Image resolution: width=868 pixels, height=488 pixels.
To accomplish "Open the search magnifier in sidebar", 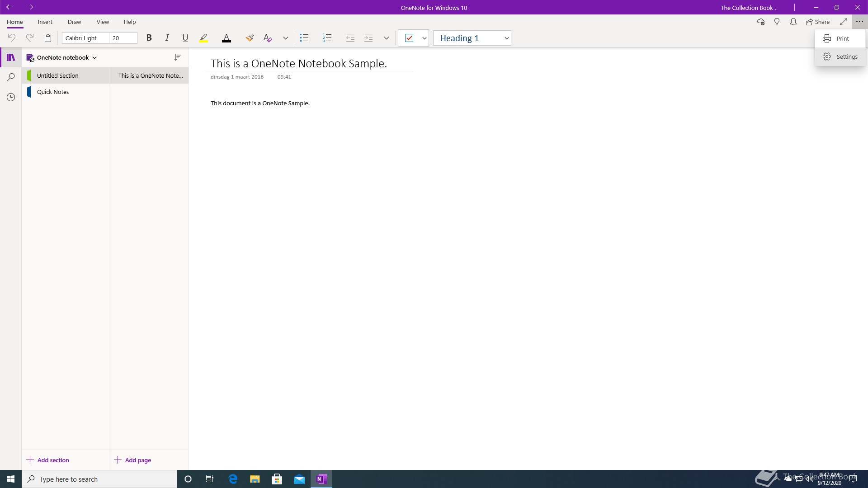I will (11, 77).
